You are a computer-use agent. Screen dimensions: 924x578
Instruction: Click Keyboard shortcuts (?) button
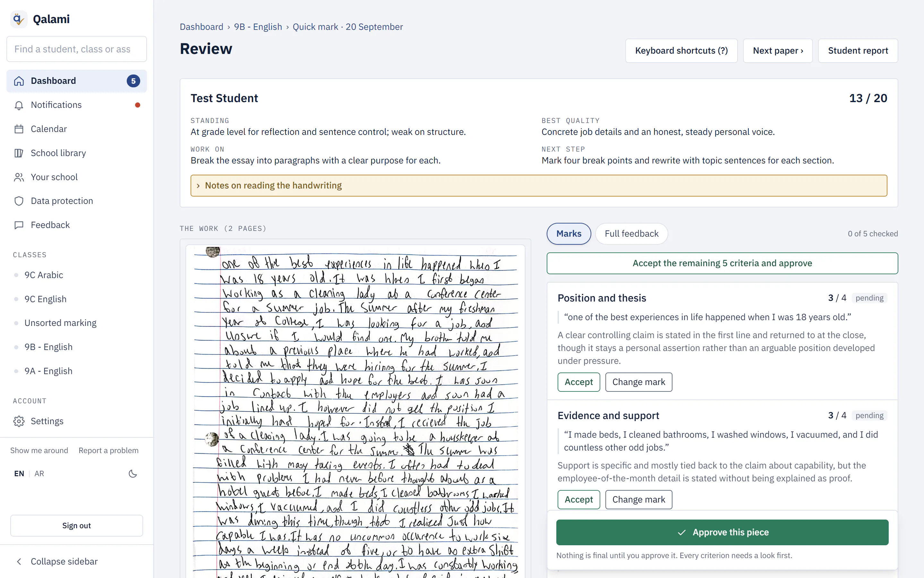pyautogui.click(x=681, y=51)
